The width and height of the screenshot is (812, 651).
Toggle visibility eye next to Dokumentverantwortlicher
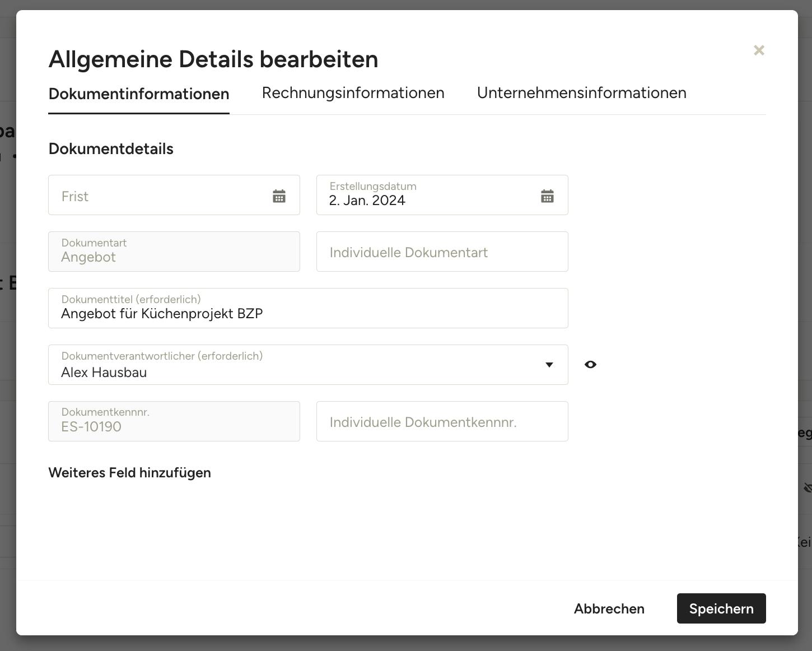pos(590,365)
